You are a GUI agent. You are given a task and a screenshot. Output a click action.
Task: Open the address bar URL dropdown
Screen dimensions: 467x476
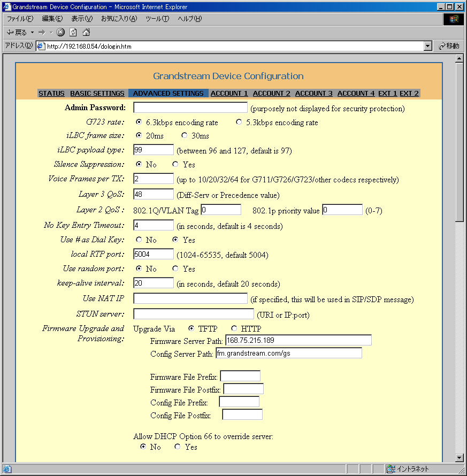[427, 46]
